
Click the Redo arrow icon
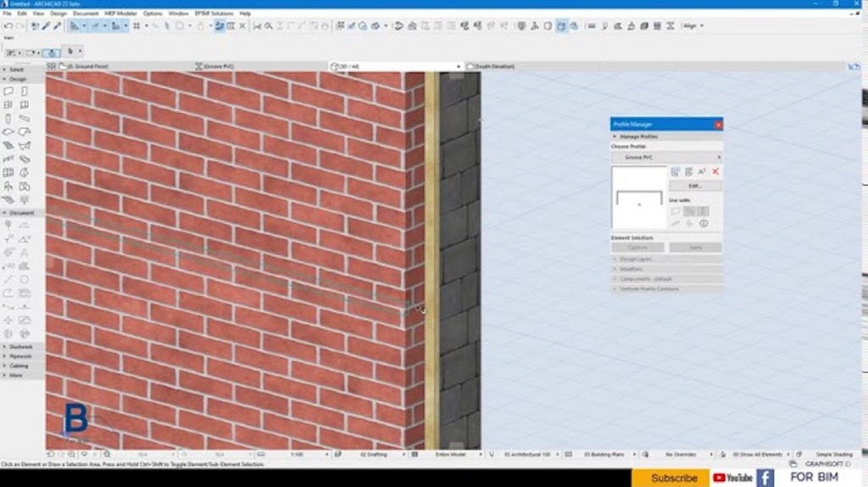pyautogui.click(x=20, y=26)
